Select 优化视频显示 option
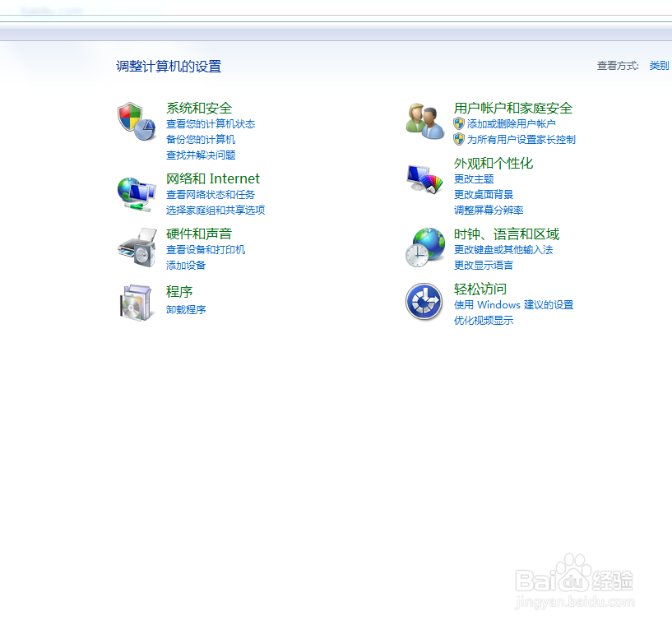672x625 pixels. (x=483, y=320)
